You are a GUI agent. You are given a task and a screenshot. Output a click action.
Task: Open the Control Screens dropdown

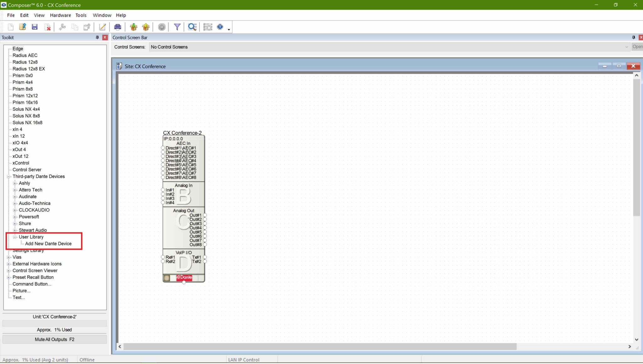click(627, 47)
